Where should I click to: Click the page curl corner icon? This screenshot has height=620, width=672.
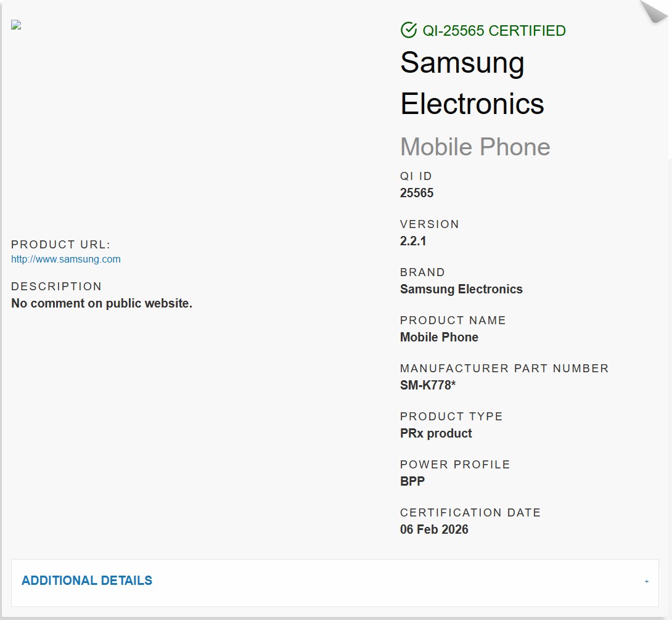[654, 11]
